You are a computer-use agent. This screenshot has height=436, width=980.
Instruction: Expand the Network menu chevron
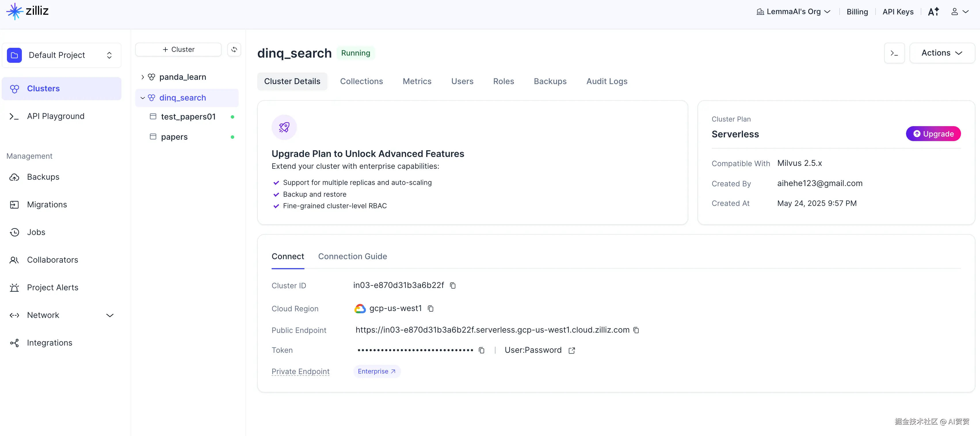coord(110,315)
